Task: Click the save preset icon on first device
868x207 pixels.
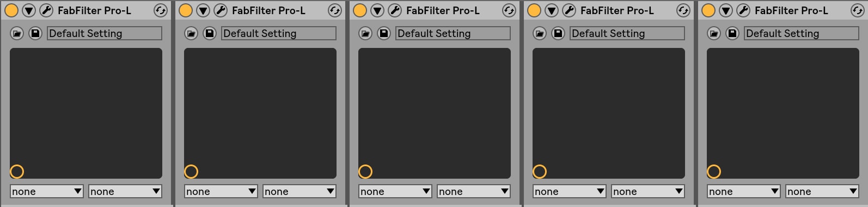Action: [x=35, y=33]
